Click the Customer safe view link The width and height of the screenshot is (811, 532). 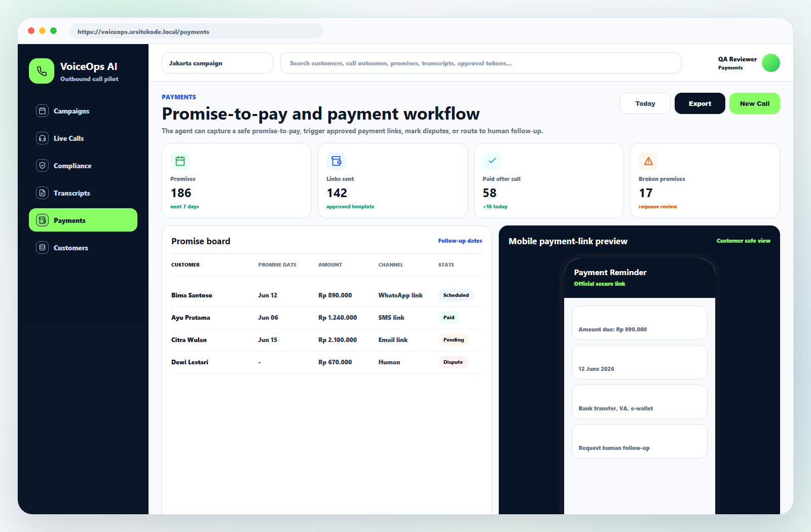[x=744, y=241]
